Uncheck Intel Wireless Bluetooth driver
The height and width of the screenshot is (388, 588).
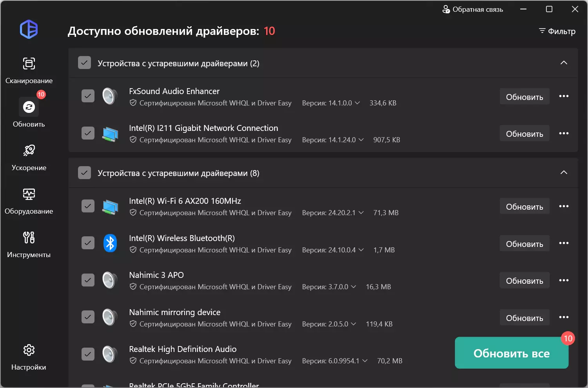tap(88, 243)
